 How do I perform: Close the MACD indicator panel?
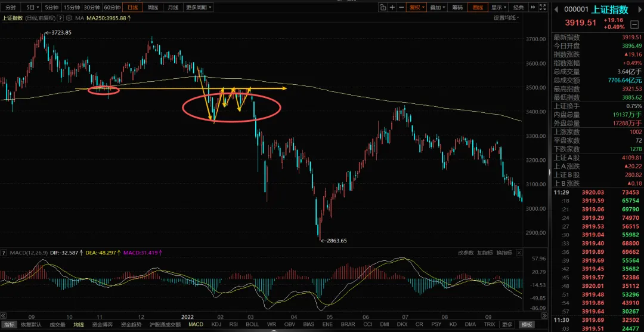(519, 253)
